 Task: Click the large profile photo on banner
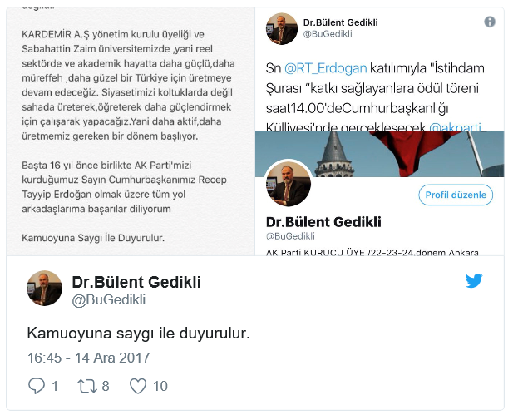[x=289, y=184]
